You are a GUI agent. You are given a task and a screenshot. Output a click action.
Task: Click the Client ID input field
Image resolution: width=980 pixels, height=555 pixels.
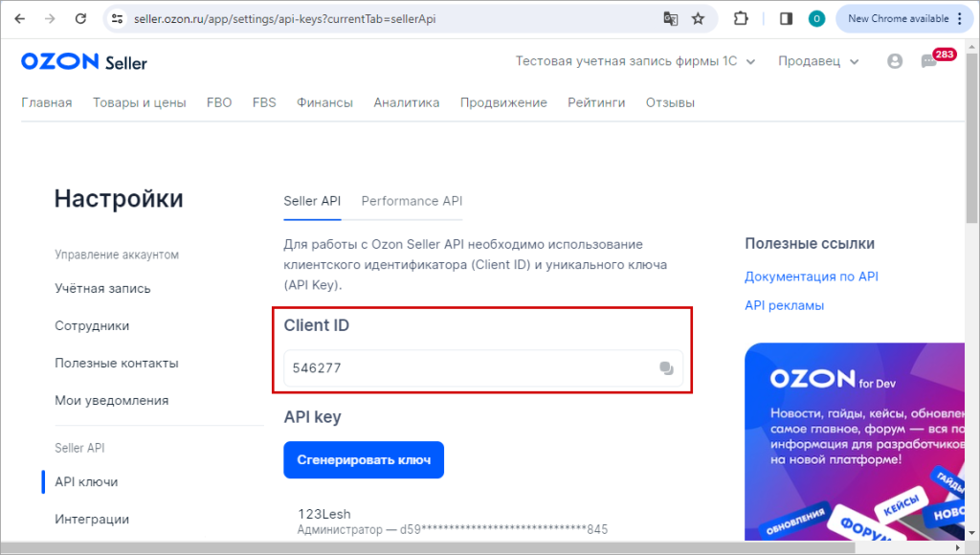pos(483,368)
